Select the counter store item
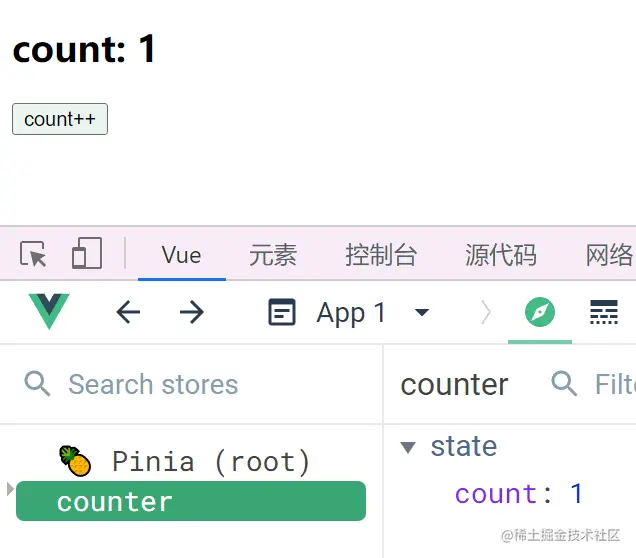 (191, 501)
